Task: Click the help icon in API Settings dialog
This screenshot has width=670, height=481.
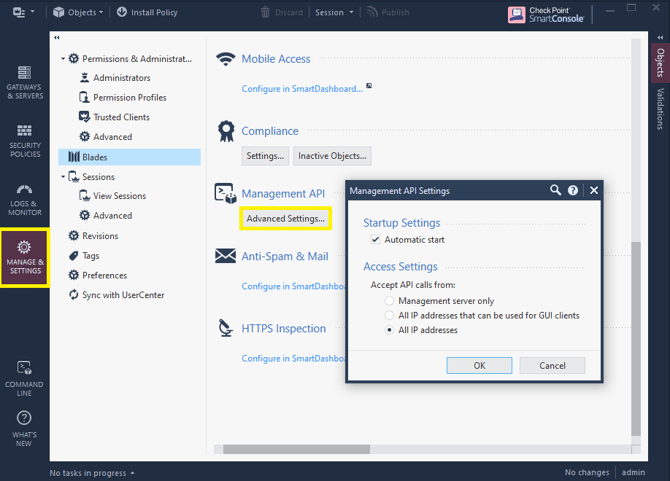Action: point(573,190)
